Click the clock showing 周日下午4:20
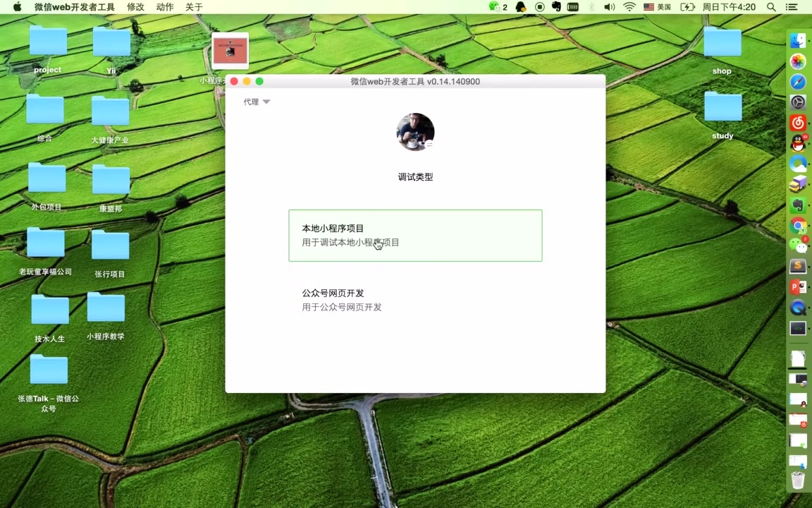Image resolution: width=812 pixels, height=508 pixels. pyautogui.click(x=729, y=7)
